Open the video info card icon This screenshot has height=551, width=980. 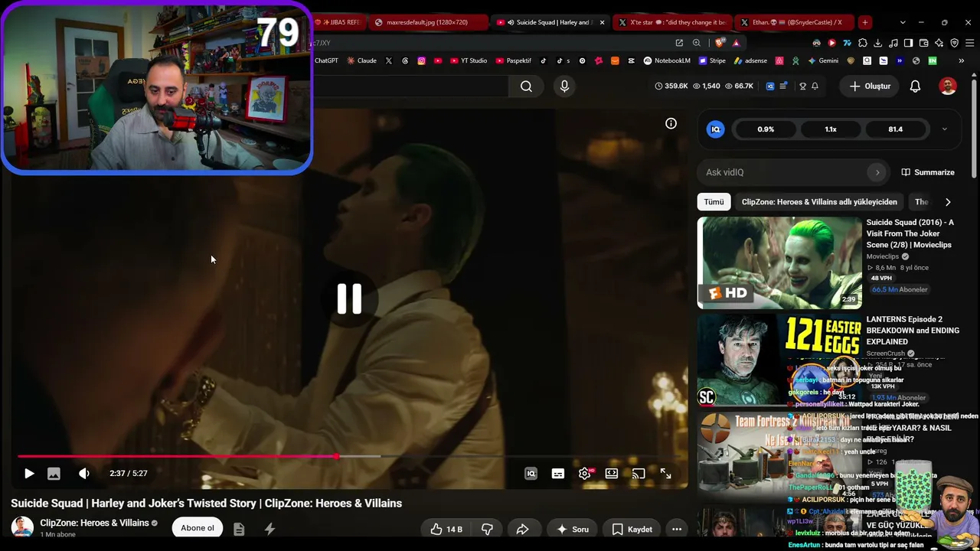click(x=671, y=123)
